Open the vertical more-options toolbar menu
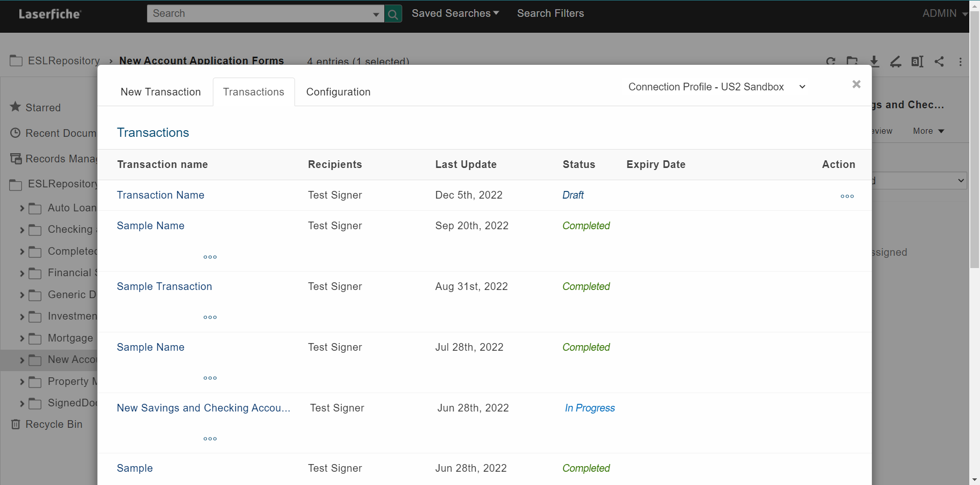 961,61
